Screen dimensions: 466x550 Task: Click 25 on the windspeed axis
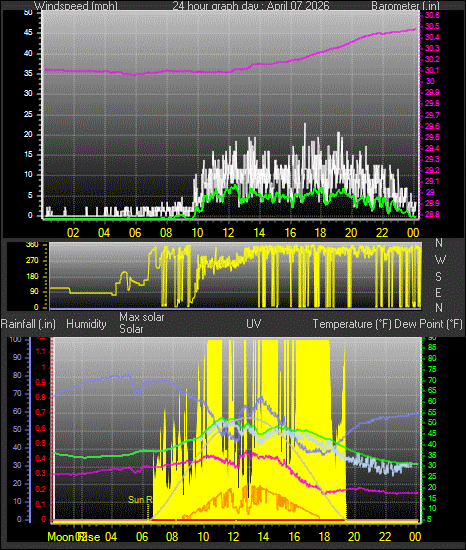click(x=28, y=114)
